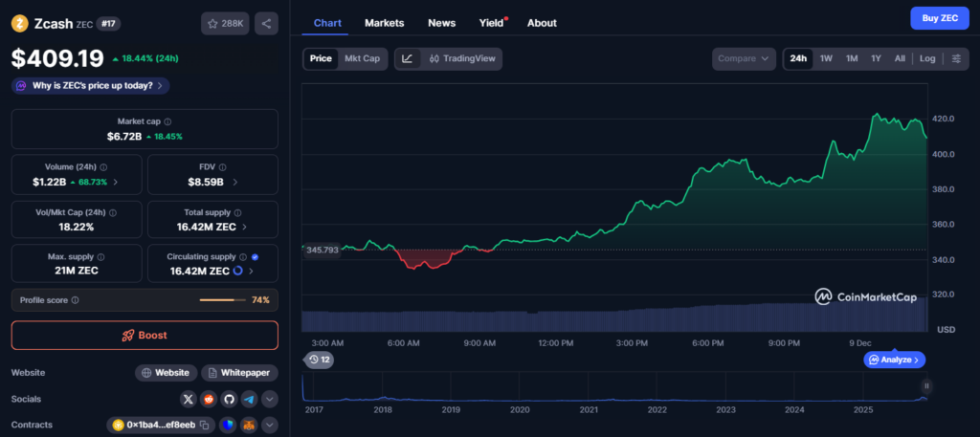This screenshot has width=980, height=437.
Task: Click the pause handle on the timeline slider
Action: coord(926,385)
